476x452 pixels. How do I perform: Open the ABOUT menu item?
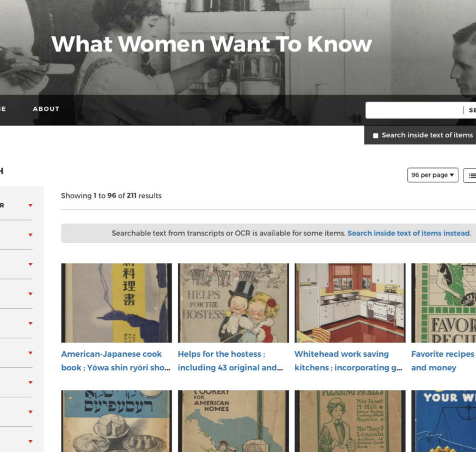pos(46,109)
